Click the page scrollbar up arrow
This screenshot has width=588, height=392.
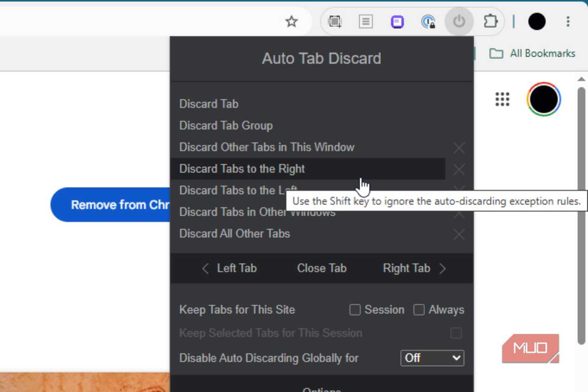pyautogui.click(x=581, y=79)
